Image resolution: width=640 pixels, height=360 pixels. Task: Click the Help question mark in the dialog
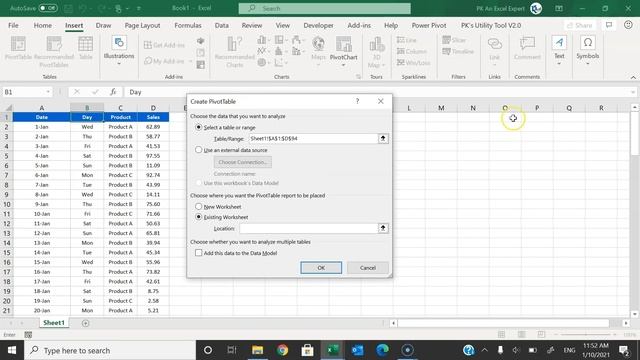point(357,101)
